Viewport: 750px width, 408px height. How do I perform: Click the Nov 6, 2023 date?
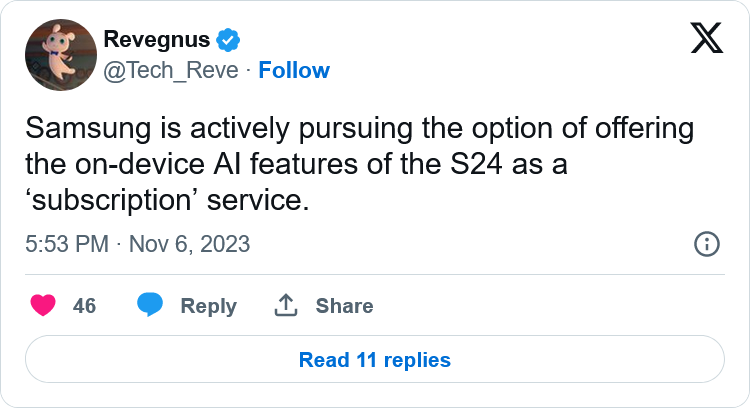pos(189,244)
